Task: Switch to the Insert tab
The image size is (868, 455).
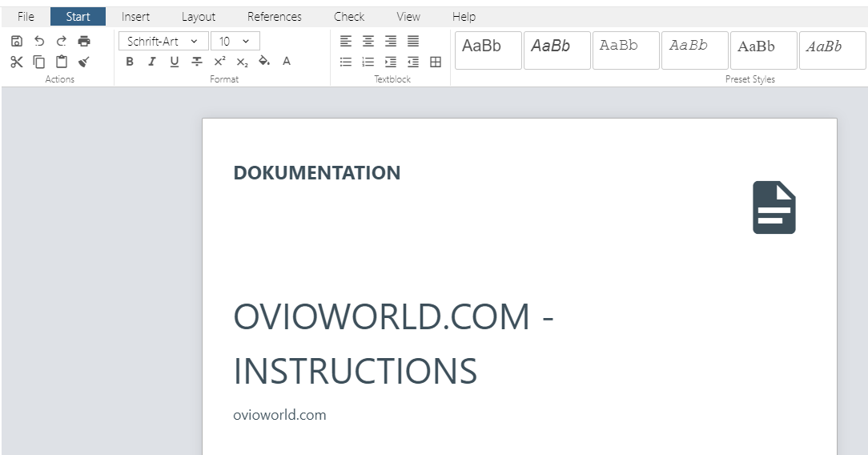Action: (x=135, y=17)
